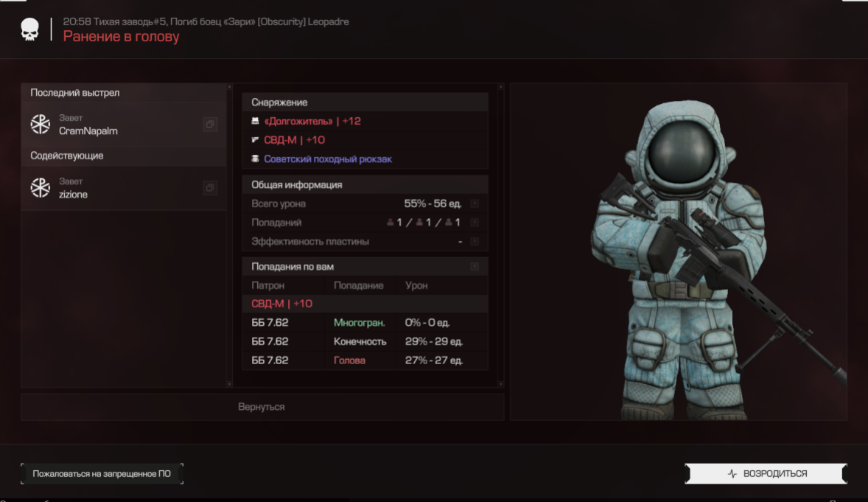Click Пожаловаться на запрещенное ПО
This screenshot has height=502, width=868.
pyautogui.click(x=102, y=474)
